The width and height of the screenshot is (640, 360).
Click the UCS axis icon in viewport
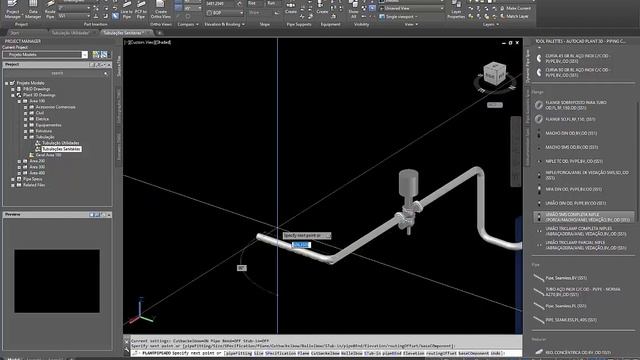(141, 312)
